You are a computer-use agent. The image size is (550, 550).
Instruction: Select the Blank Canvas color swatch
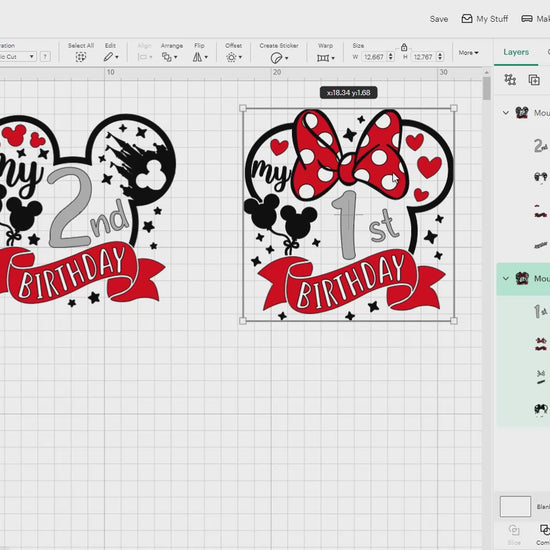[515, 506]
